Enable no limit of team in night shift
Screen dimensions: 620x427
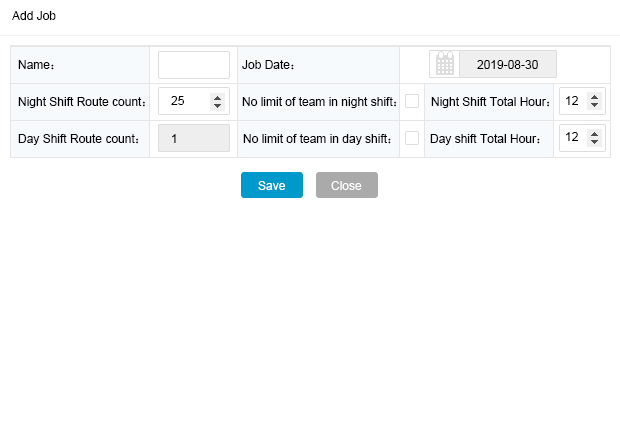[x=412, y=101]
